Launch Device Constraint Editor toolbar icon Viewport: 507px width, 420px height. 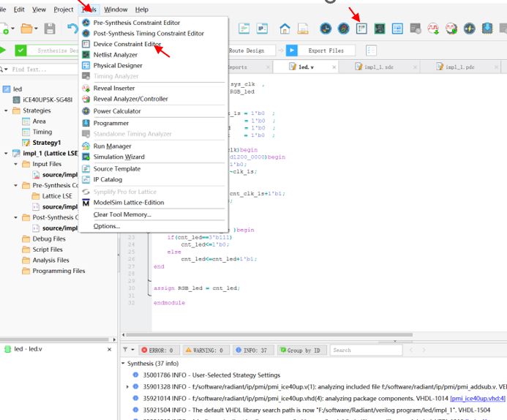(361, 29)
